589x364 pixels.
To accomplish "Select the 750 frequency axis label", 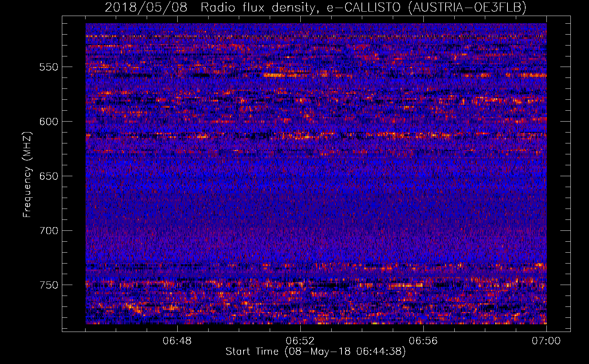I will [x=49, y=285].
